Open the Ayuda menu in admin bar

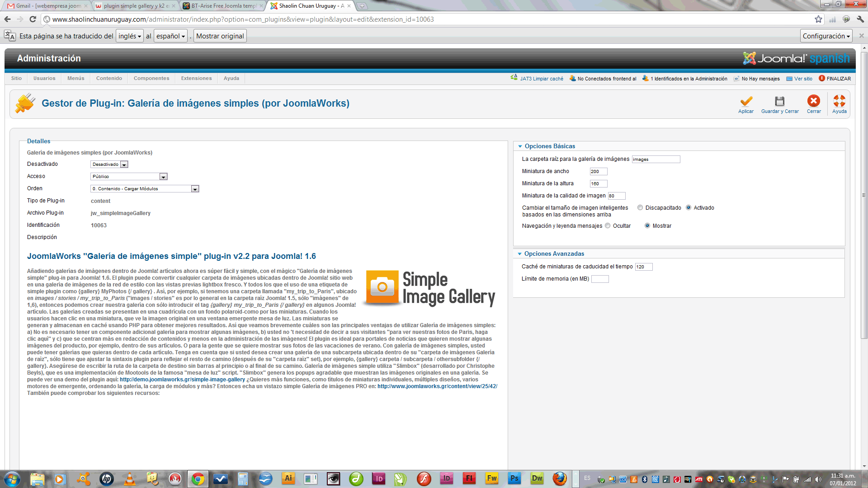(x=231, y=78)
